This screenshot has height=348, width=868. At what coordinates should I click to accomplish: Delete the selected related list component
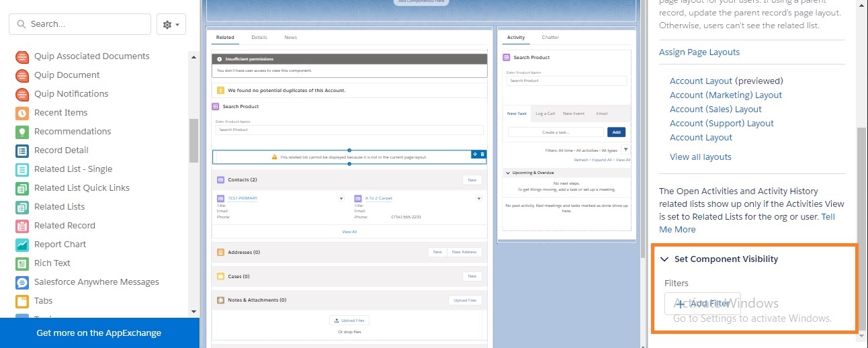(x=482, y=155)
